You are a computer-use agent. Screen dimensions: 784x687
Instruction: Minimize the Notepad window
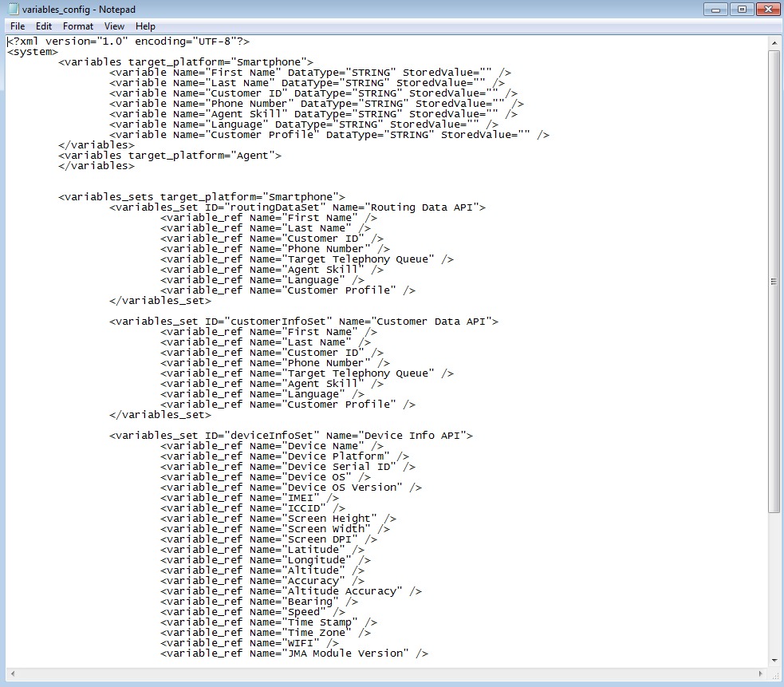pos(715,9)
